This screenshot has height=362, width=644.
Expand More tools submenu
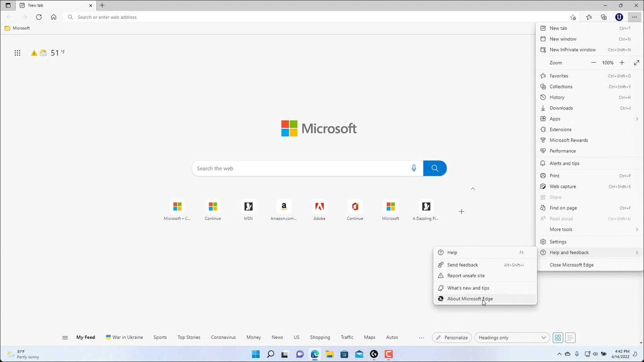(x=589, y=230)
